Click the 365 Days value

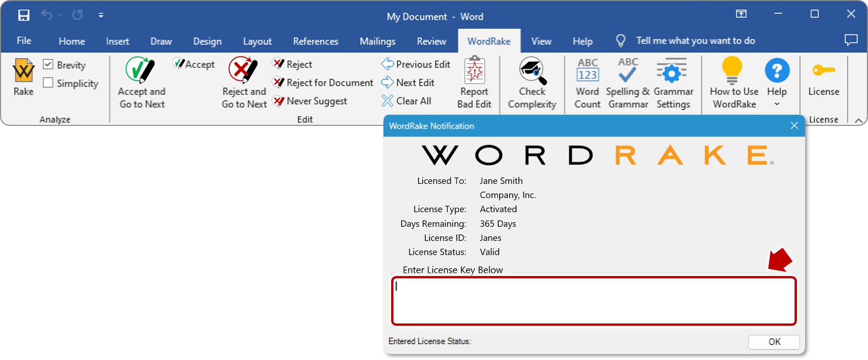(x=498, y=224)
